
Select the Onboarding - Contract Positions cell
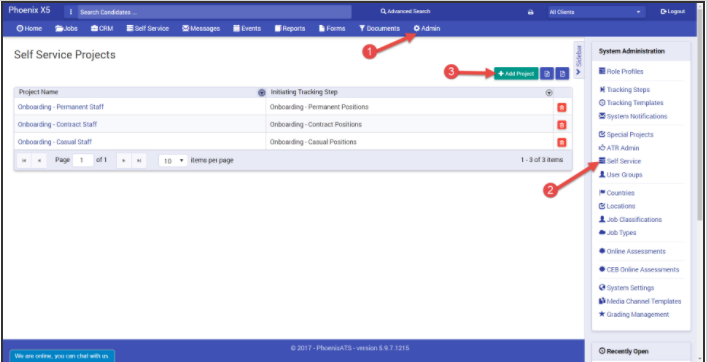point(409,124)
